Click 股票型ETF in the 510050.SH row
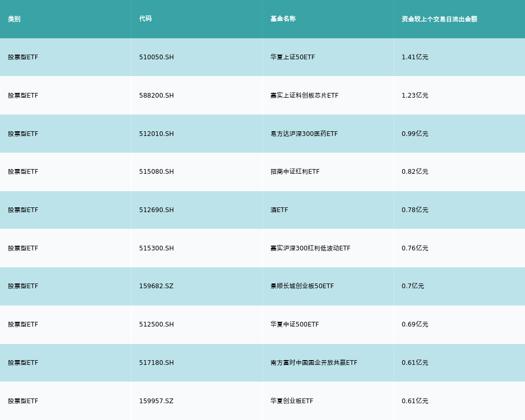 point(23,57)
